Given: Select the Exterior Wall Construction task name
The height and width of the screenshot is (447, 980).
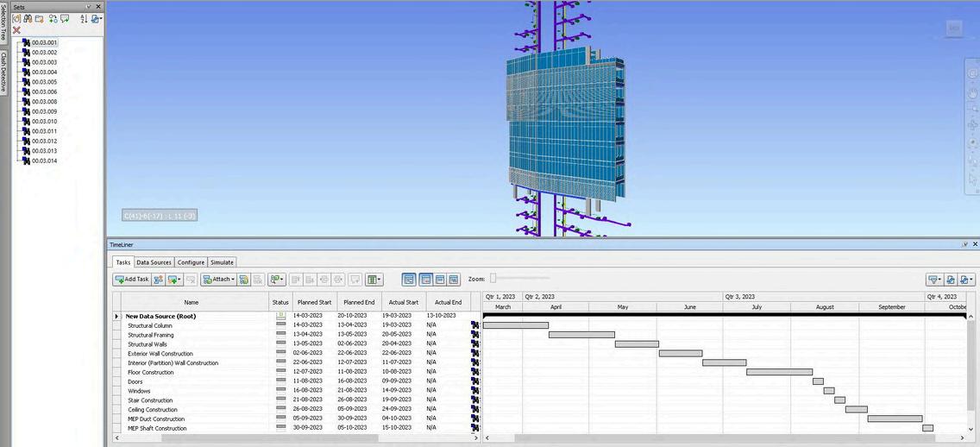Looking at the screenshot, I should pos(160,354).
